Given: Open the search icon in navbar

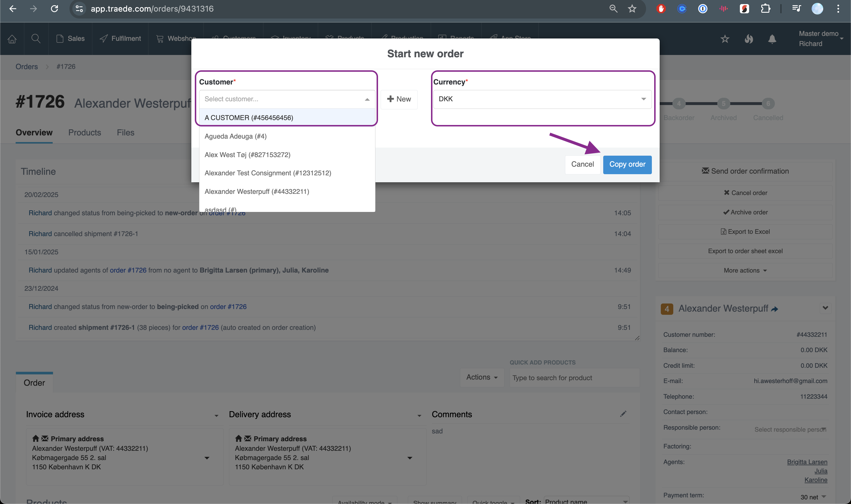Looking at the screenshot, I should 36,39.
